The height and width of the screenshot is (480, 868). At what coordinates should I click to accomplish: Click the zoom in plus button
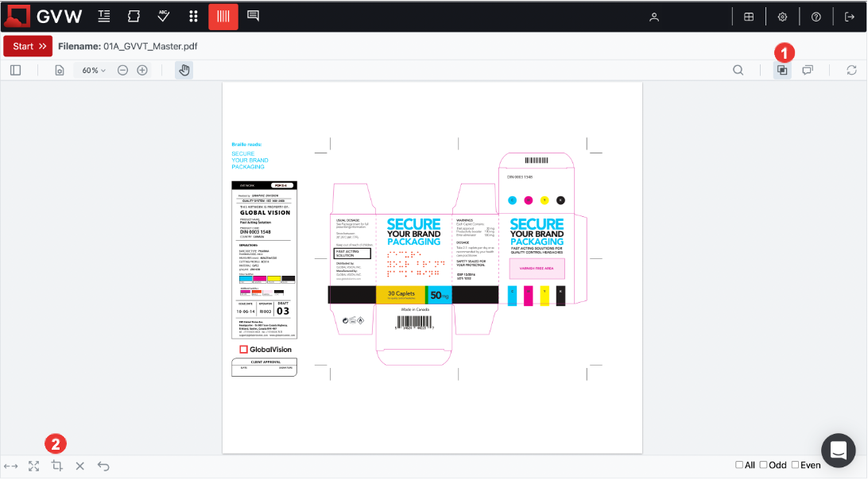(x=142, y=70)
